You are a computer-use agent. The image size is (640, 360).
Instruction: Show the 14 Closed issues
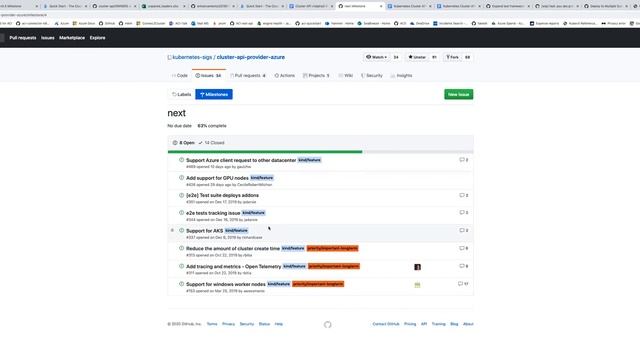(211, 143)
